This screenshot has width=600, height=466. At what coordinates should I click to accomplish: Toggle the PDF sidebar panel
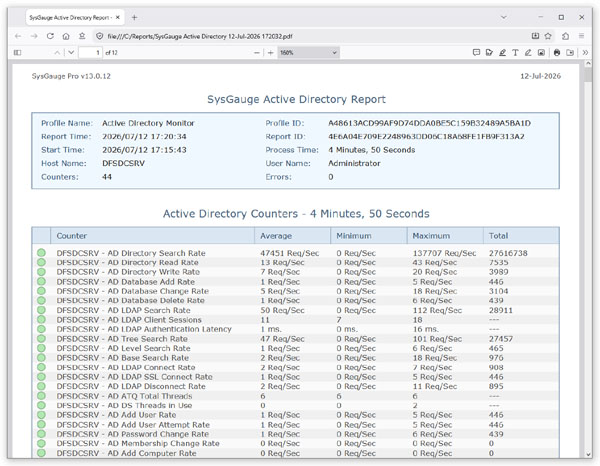point(17,52)
